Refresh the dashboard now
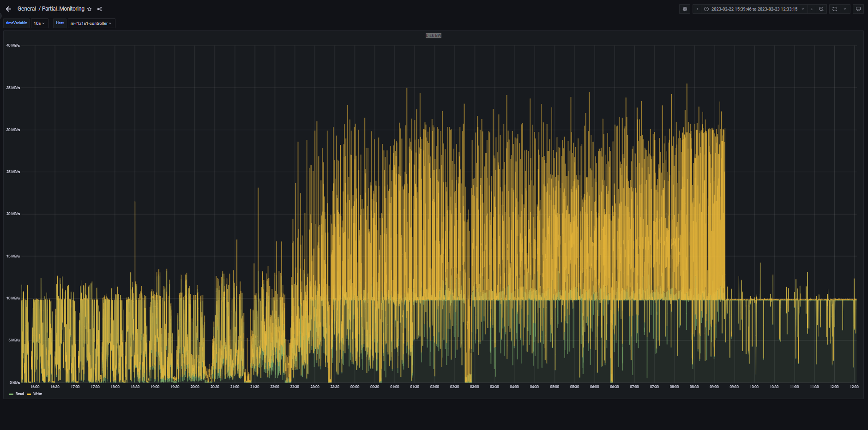This screenshot has width=868, height=430. pos(834,9)
